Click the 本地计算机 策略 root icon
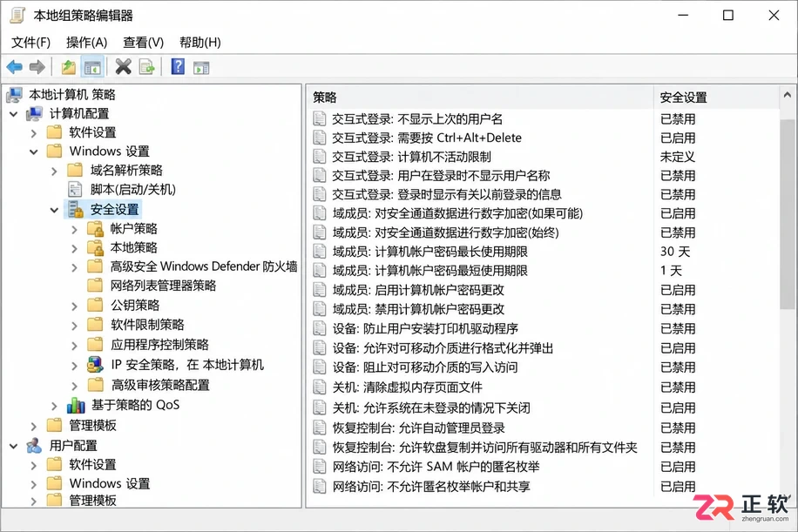The width and height of the screenshot is (798, 532). tap(14, 95)
